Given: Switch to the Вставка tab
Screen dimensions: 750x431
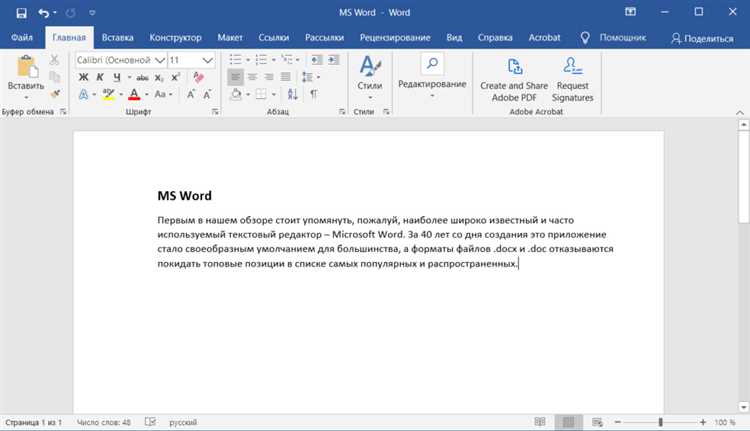Looking at the screenshot, I should pos(118,37).
